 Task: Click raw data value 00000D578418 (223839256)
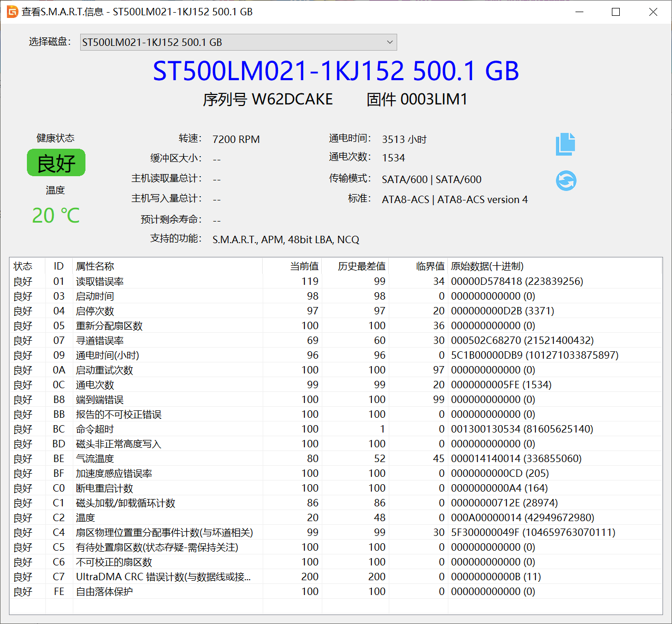pos(517,281)
